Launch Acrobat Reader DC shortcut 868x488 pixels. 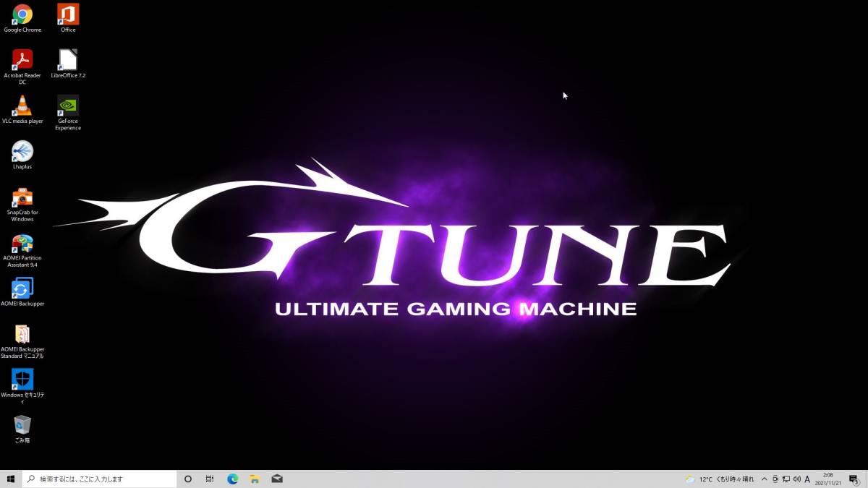point(22,67)
